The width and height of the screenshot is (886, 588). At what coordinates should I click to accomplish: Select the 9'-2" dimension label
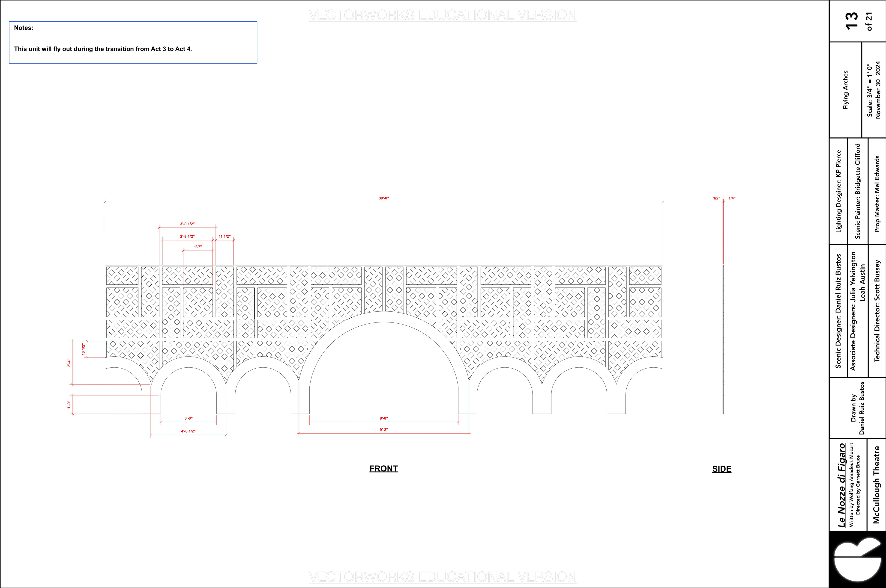tap(383, 430)
